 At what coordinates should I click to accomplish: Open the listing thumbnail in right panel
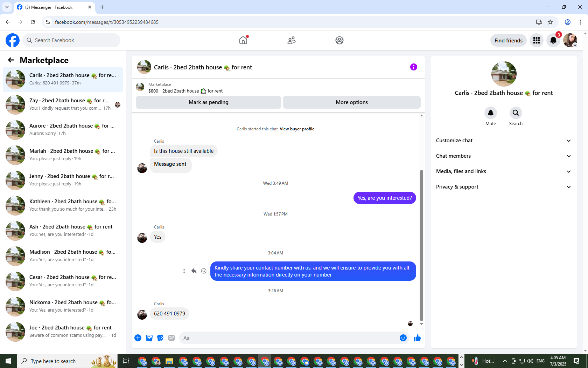click(504, 74)
